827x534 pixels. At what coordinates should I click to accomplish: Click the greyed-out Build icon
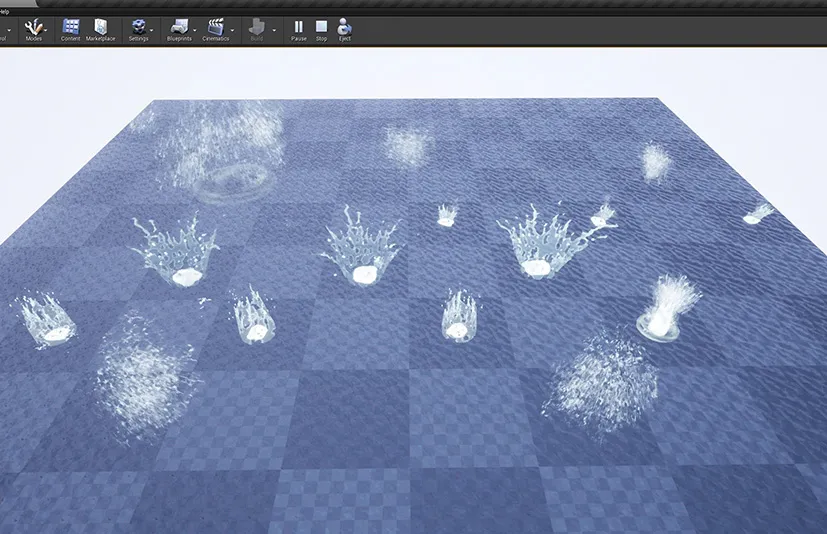coord(257,26)
